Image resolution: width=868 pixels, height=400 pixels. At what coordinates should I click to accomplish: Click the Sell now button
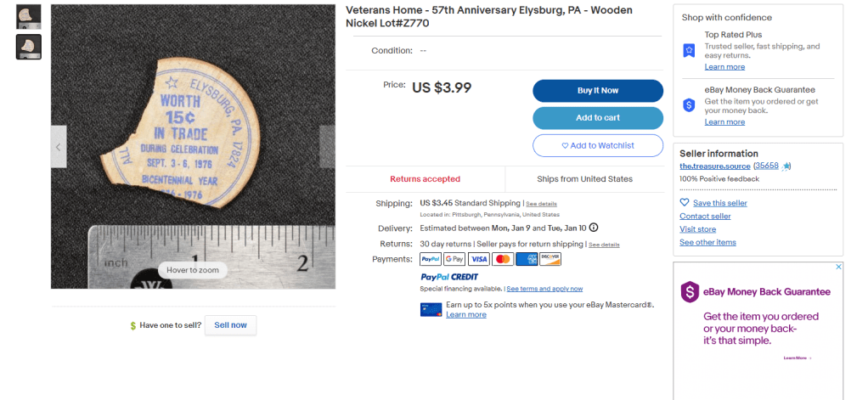(230, 325)
